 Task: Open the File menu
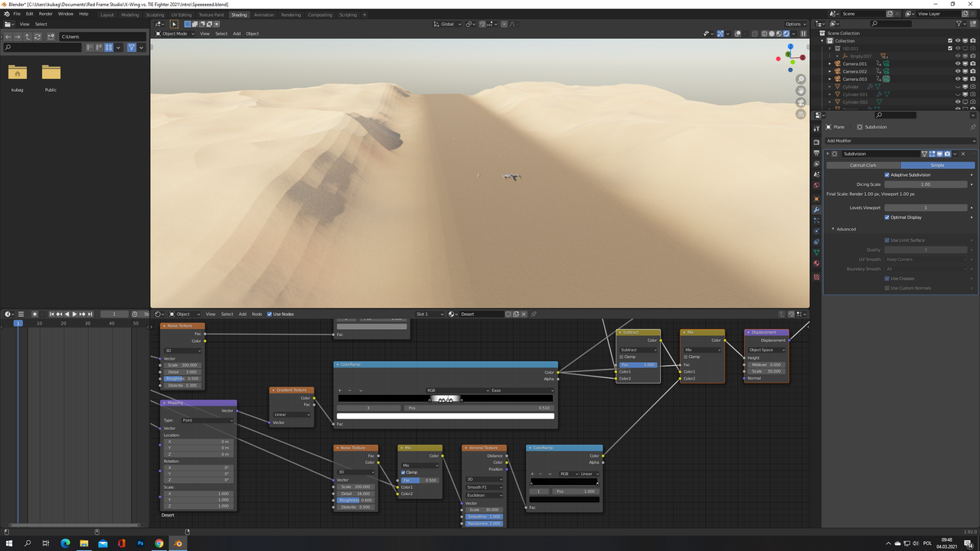[x=16, y=14]
